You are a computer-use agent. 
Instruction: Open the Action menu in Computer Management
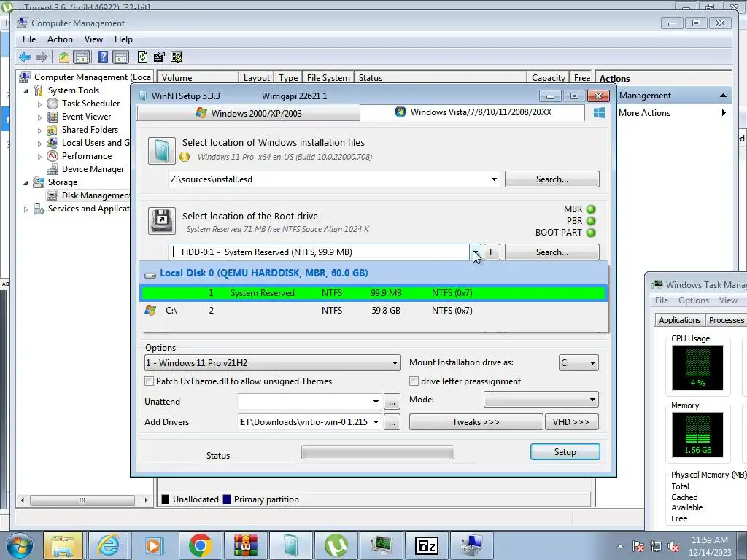point(60,39)
